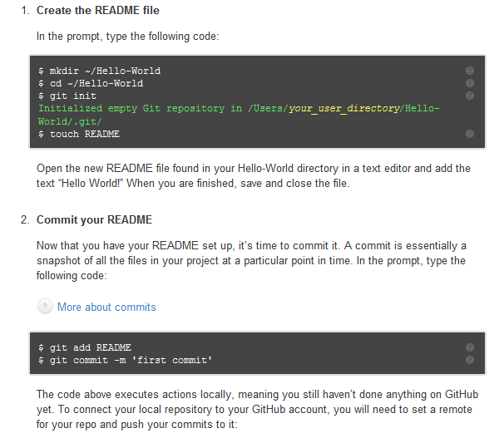Show help for git commit command
This screenshot has width=504, height=433.
click(470, 360)
